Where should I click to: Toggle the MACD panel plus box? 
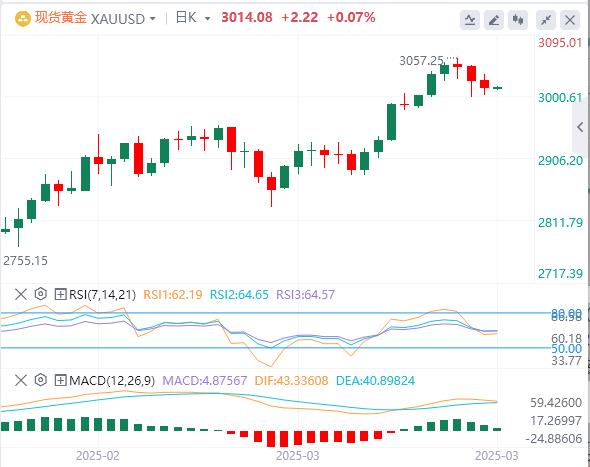pos(60,380)
